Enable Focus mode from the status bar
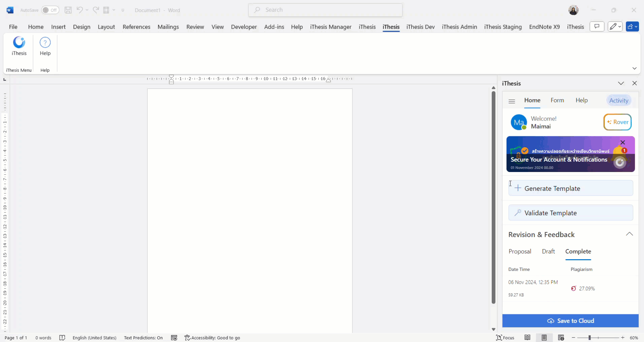 505,338
